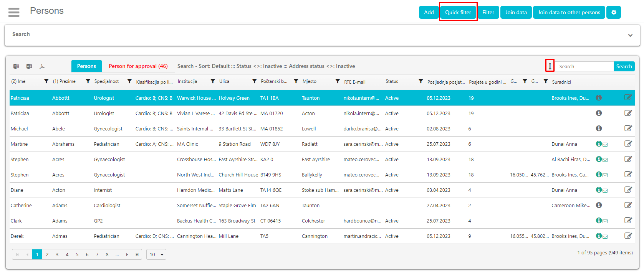Viewport: 644px width, 272px height.
Task: Open filter for the Mjesto column
Action: [x=337, y=81]
